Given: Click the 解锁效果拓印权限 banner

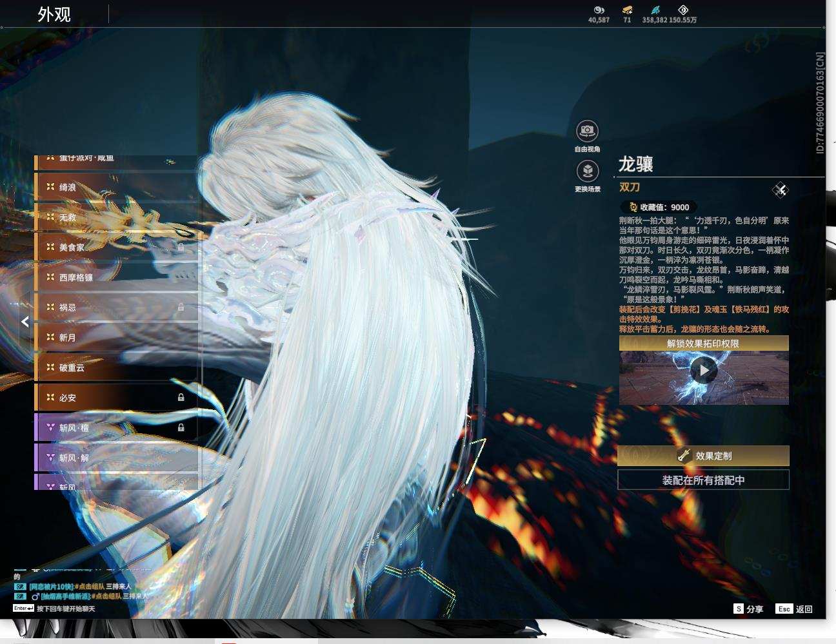Looking at the screenshot, I should pos(704,344).
